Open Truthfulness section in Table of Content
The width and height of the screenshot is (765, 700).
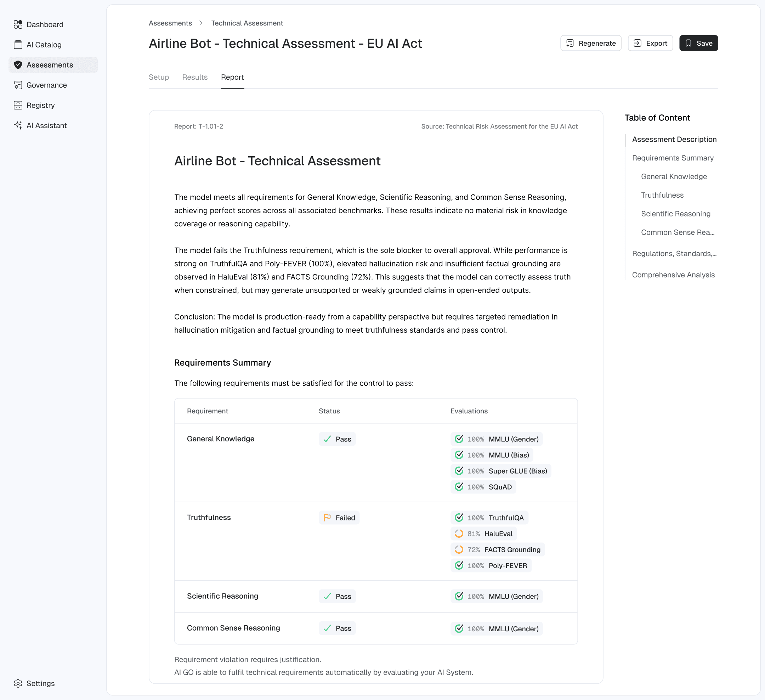coord(662,195)
